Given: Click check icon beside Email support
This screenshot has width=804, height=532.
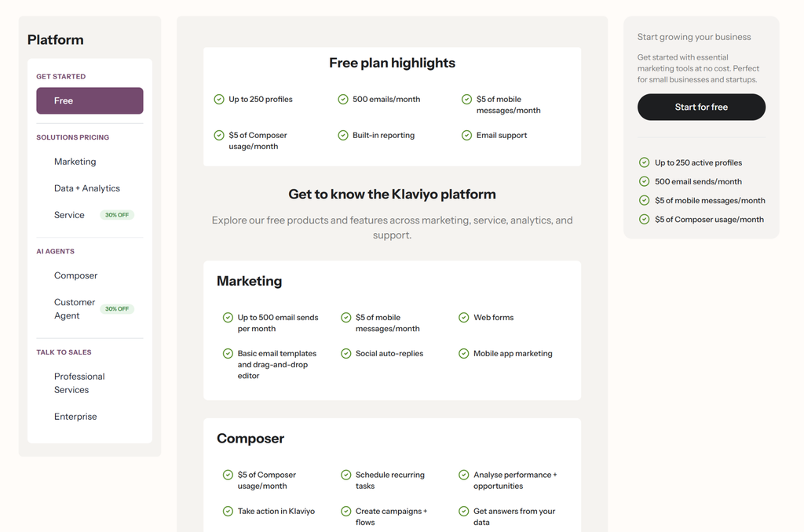Looking at the screenshot, I should pos(466,135).
